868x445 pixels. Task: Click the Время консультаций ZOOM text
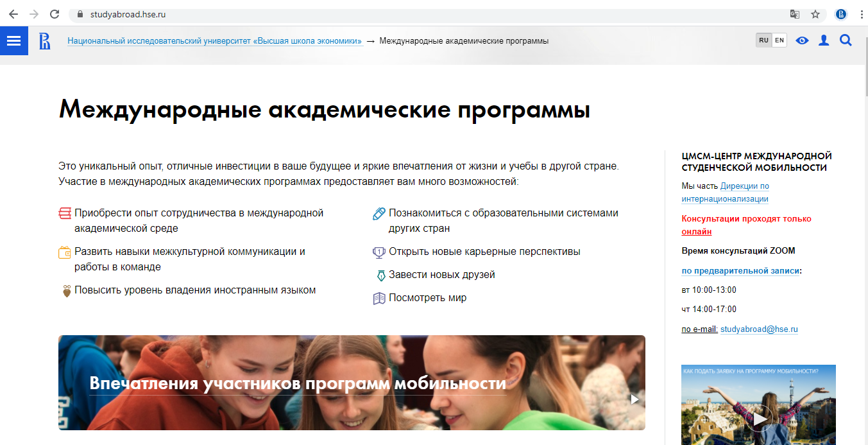pos(738,251)
